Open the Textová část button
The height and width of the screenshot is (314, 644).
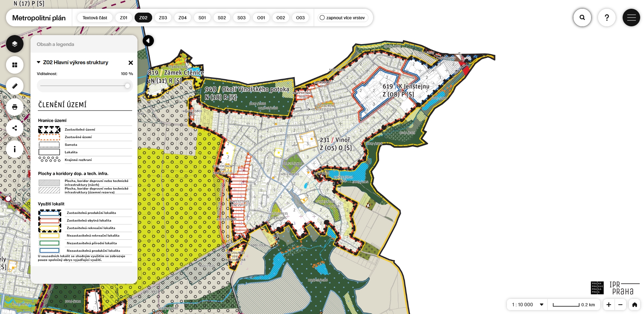pos(95,18)
